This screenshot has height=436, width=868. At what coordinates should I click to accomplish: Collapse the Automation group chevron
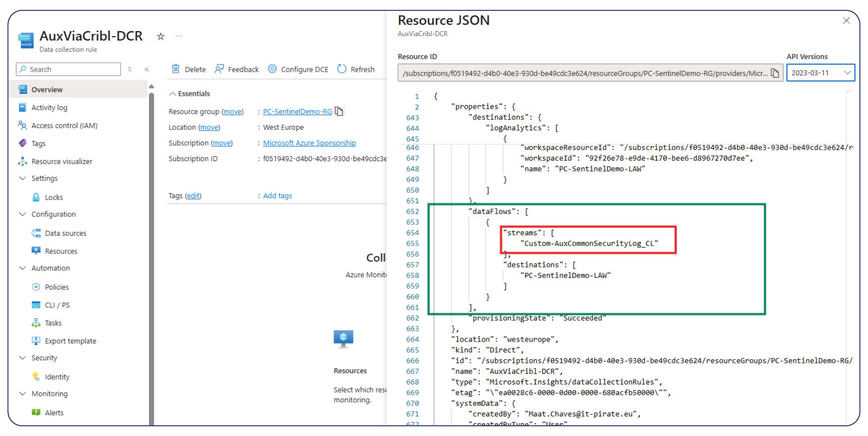click(22, 268)
